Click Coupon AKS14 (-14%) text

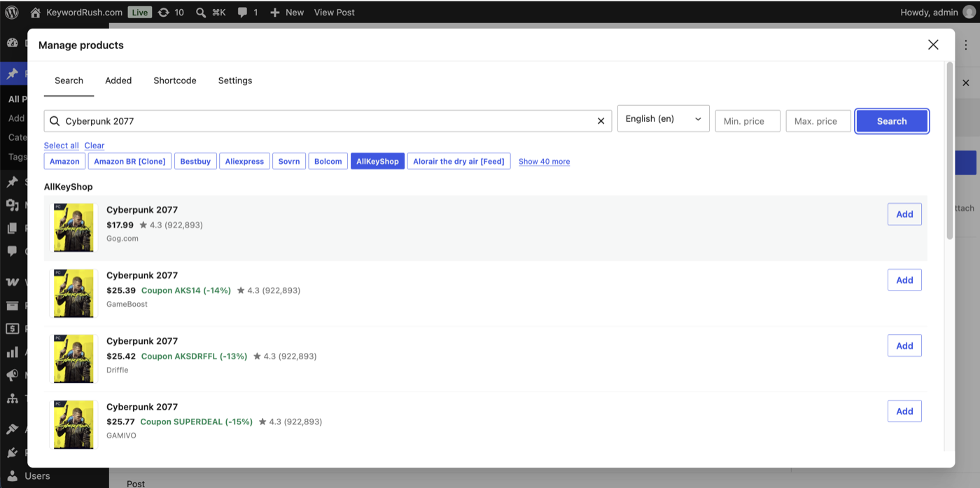pos(186,291)
